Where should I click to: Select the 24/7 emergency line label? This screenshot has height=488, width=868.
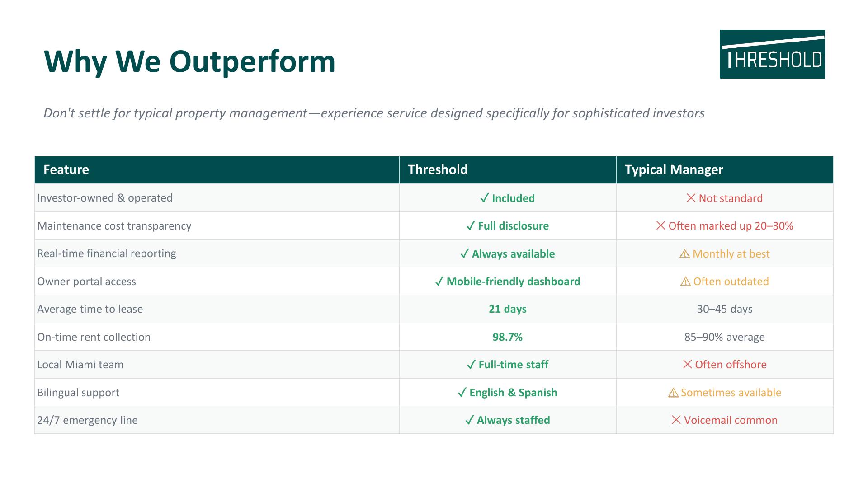87,420
